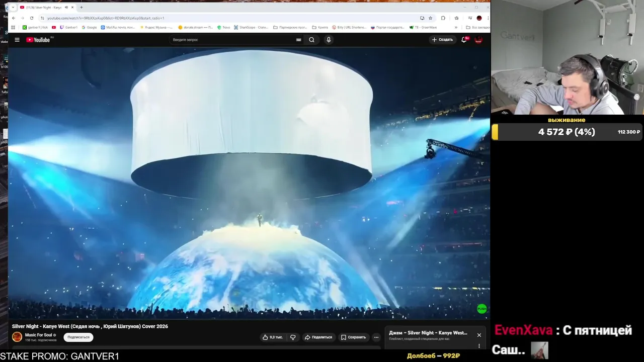Screen dimensions: 644x362
Task: Click the Создать create button
Action: point(442,40)
